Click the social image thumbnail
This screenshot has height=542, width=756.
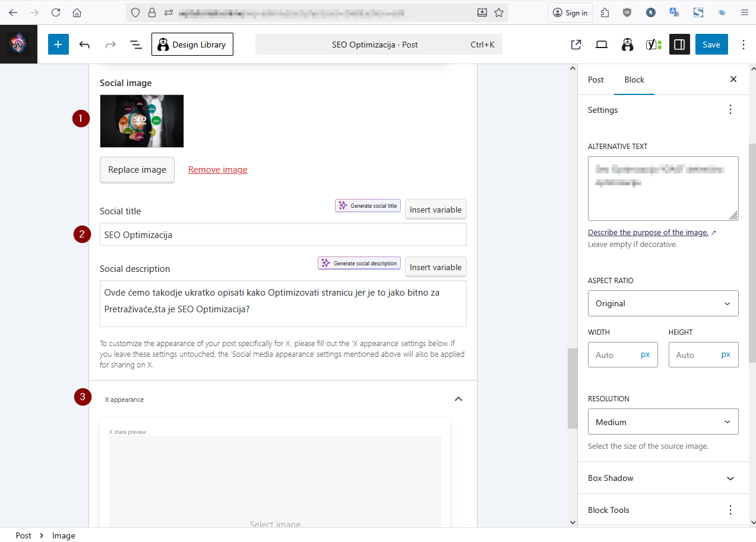coord(142,121)
